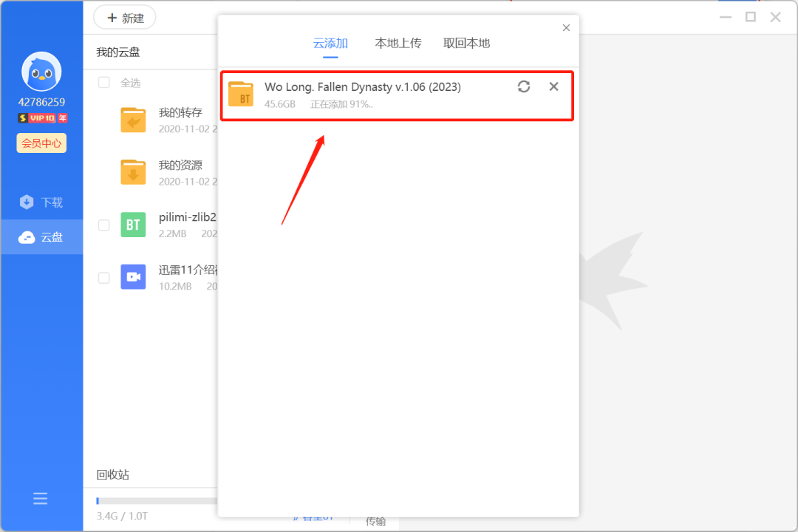Viewport: 798px width, 532px height.
Task: Switch to the 本地上传 tab
Action: pos(398,44)
